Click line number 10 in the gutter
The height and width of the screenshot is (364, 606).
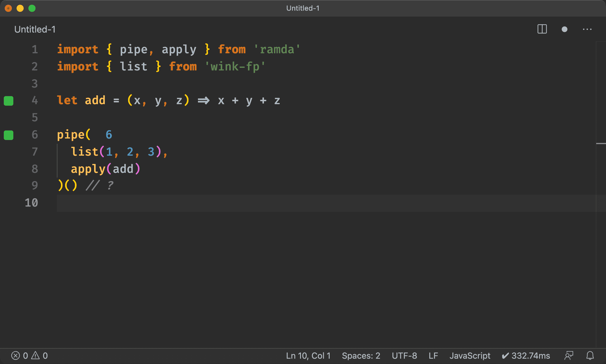(31, 203)
